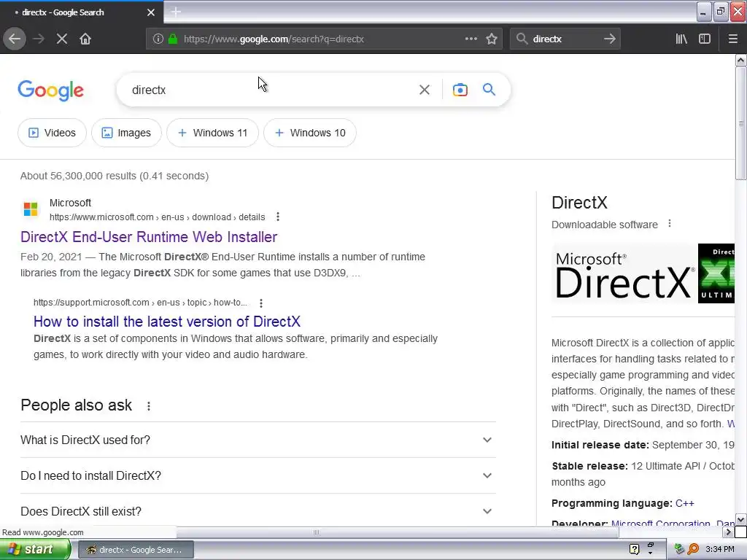747x560 pixels.
Task: Close the directx Google Search tab
Action: pyautogui.click(x=150, y=12)
